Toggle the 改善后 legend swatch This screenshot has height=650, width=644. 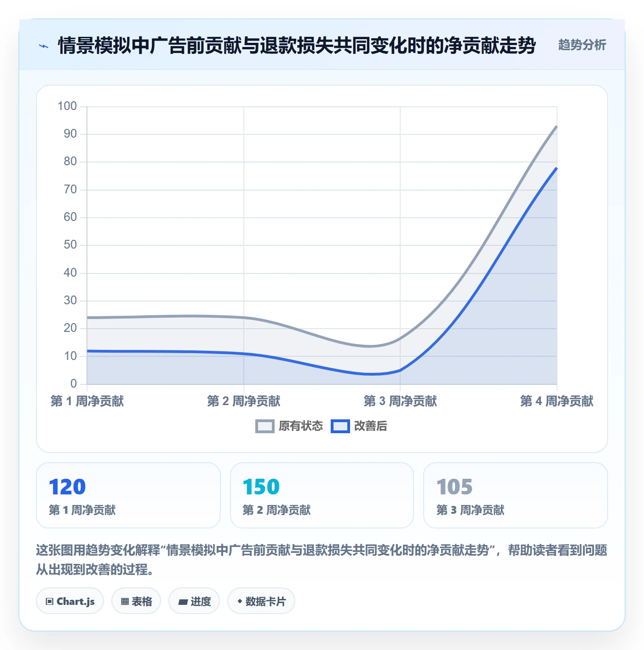[340, 426]
